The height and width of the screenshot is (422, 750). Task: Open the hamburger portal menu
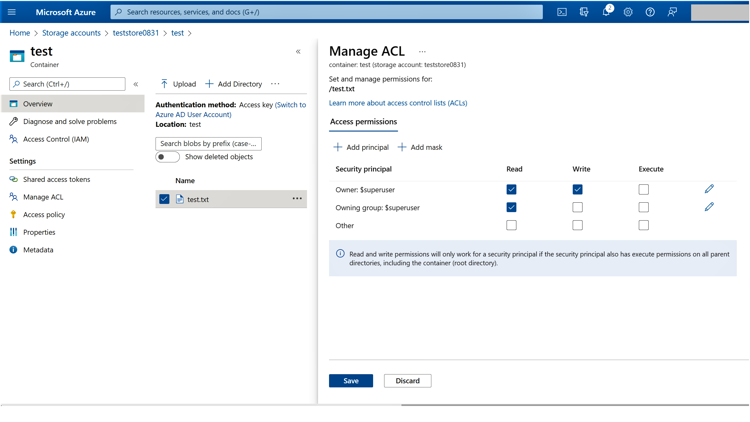coord(12,12)
